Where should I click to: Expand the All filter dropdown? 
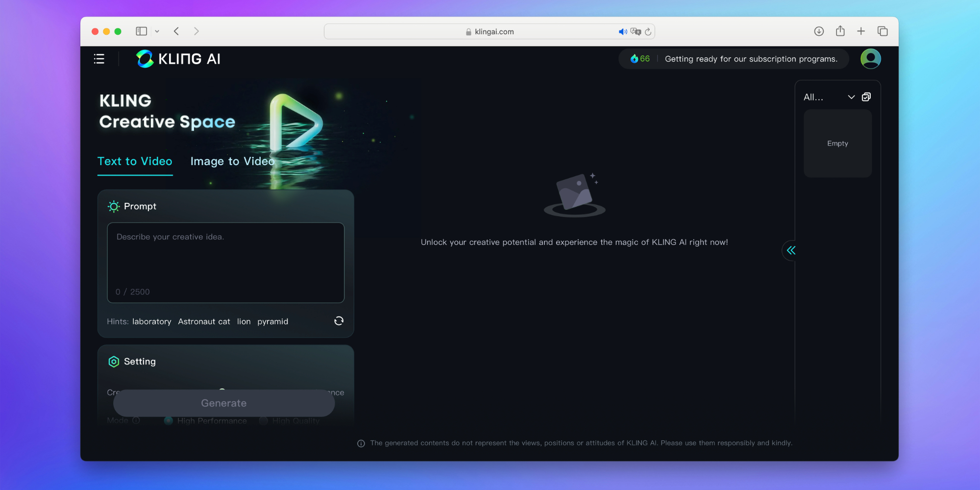[830, 97]
